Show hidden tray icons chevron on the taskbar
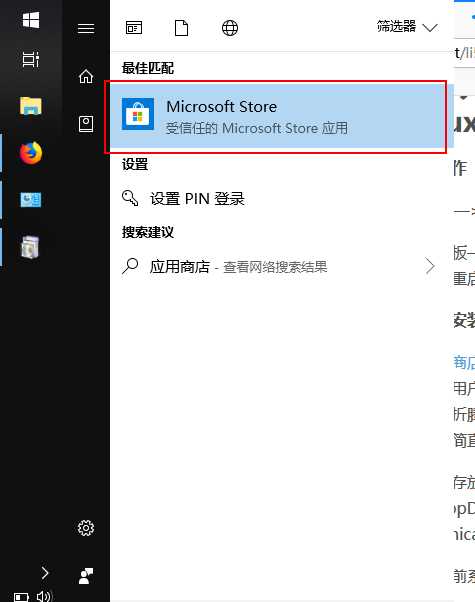 point(45,573)
